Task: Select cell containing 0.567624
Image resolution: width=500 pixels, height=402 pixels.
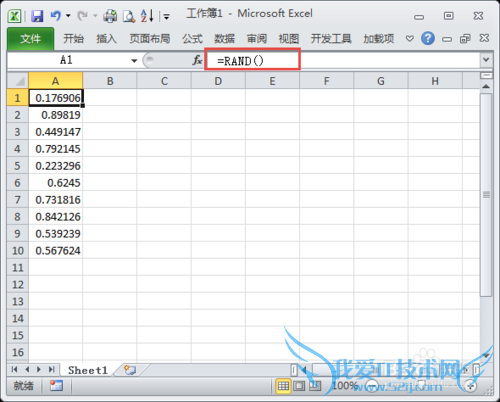Action: click(x=56, y=251)
